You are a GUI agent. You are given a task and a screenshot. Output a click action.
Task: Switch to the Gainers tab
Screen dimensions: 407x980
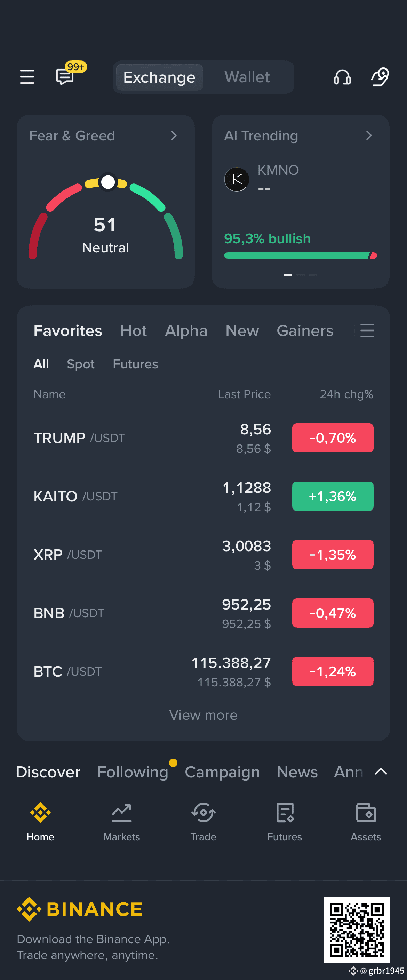[x=305, y=330]
